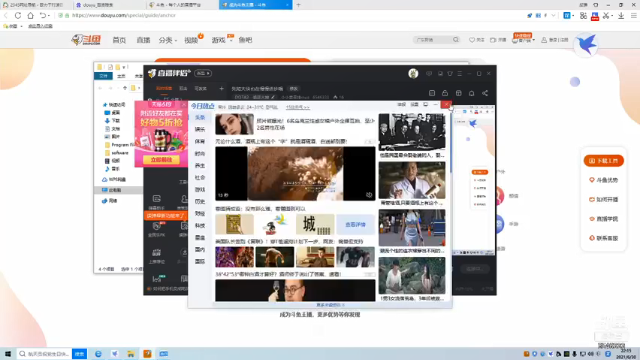Select the software folder in File Explorer
The image size is (640, 360).
[x=117, y=153]
